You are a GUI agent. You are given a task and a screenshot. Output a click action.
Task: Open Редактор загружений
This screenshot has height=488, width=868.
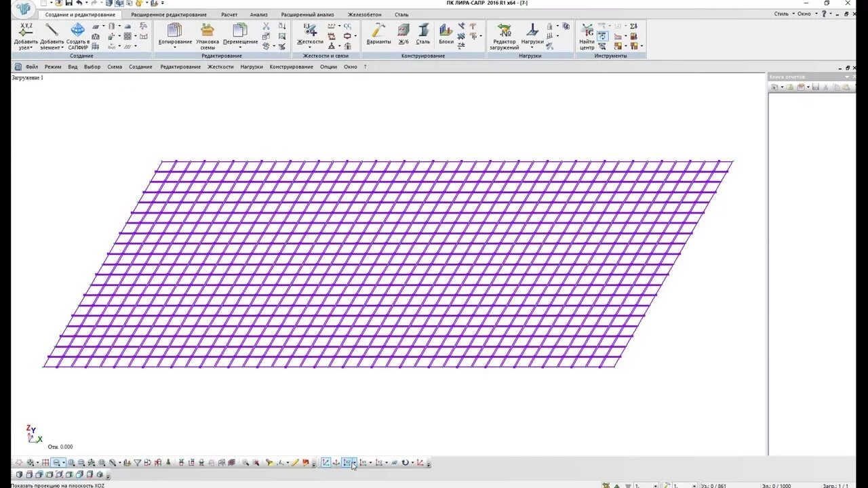coord(505,37)
